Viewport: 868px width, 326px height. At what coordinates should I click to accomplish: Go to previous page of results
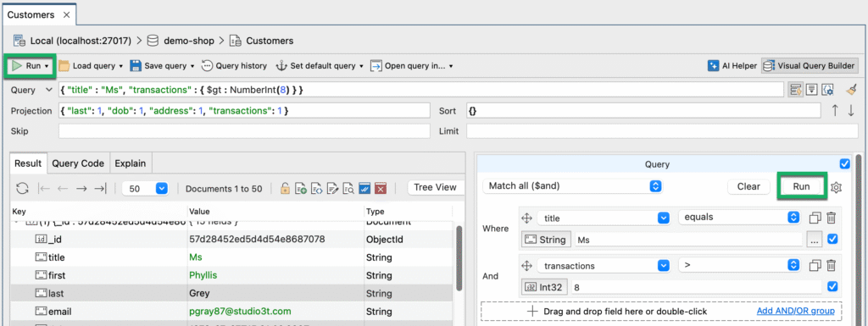click(63, 189)
